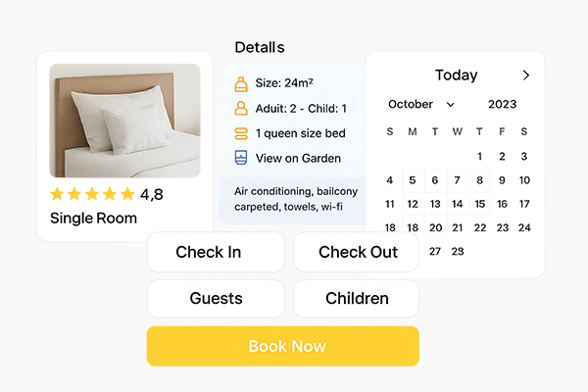Click the Today heading in calendar
The image size is (588, 392).
pyautogui.click(x=456, y=75)
